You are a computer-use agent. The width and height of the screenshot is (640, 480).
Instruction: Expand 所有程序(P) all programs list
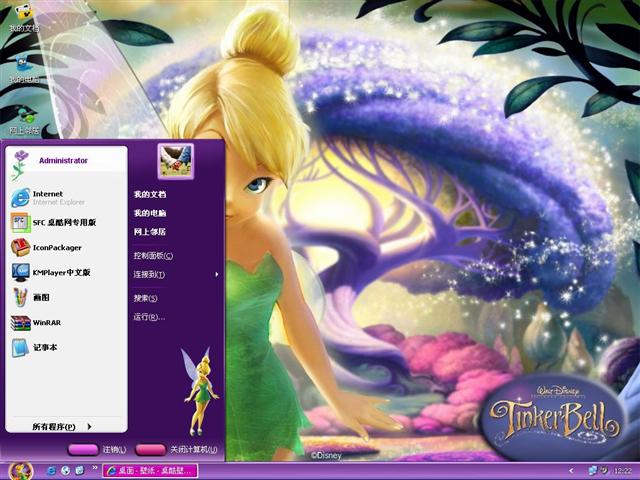point(62,427)
